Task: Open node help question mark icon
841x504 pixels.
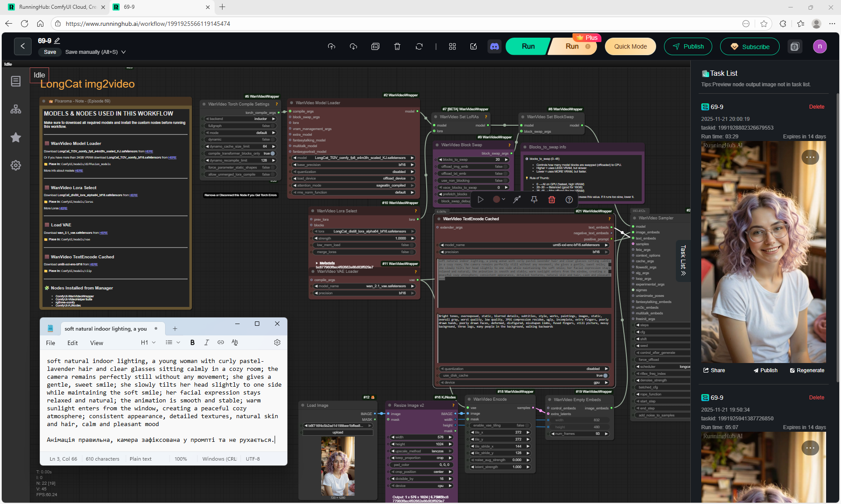Action: pos(569,200)
